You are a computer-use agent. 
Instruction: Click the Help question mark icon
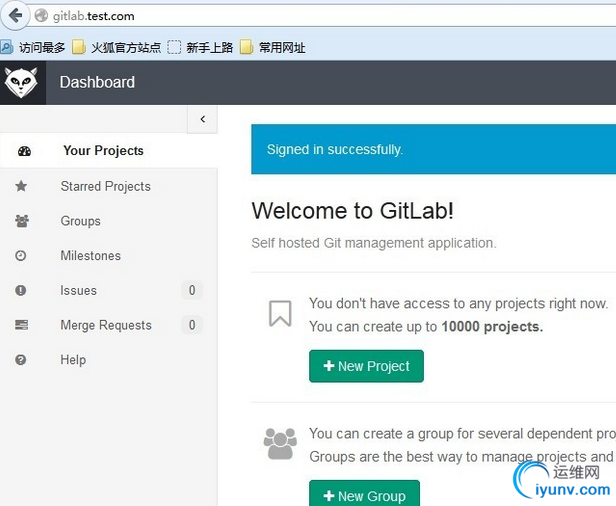point(20,359)
